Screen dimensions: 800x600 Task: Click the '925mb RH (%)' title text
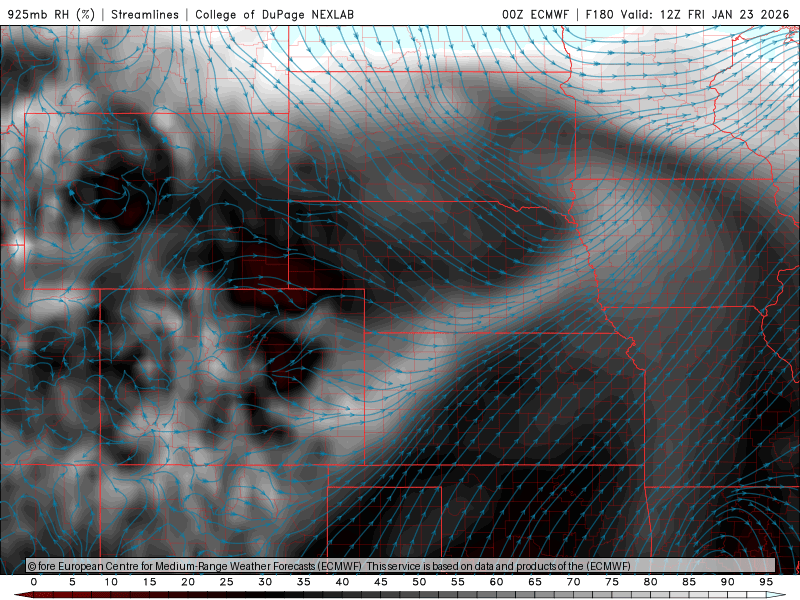click(x=51, y=14)
